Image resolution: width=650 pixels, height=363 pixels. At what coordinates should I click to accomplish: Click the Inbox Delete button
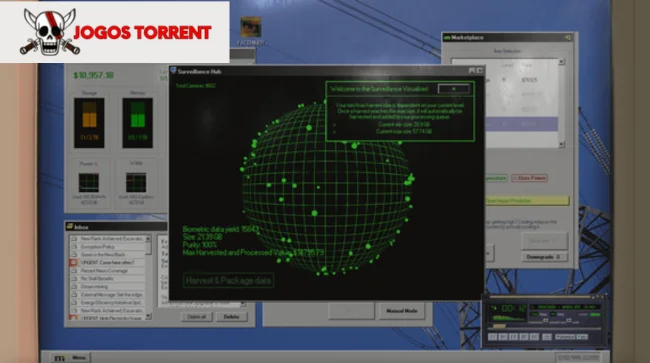[231, 317]
